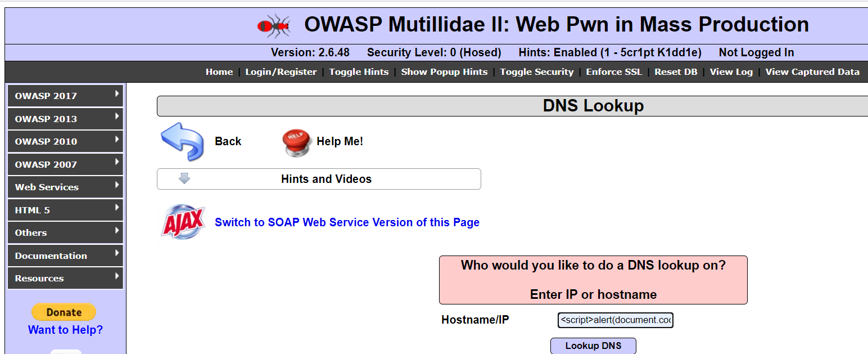Expand the OWASP 2017 submenu

(65, 96)
